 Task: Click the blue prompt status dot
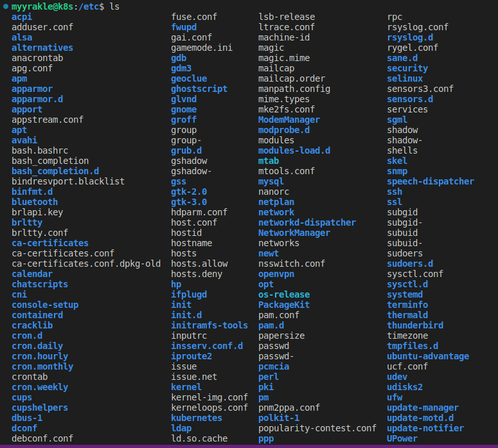coord(6,6)
